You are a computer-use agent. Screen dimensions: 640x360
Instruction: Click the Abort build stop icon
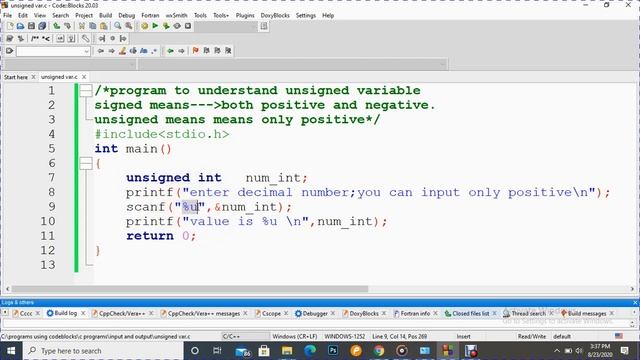[188, 26]
